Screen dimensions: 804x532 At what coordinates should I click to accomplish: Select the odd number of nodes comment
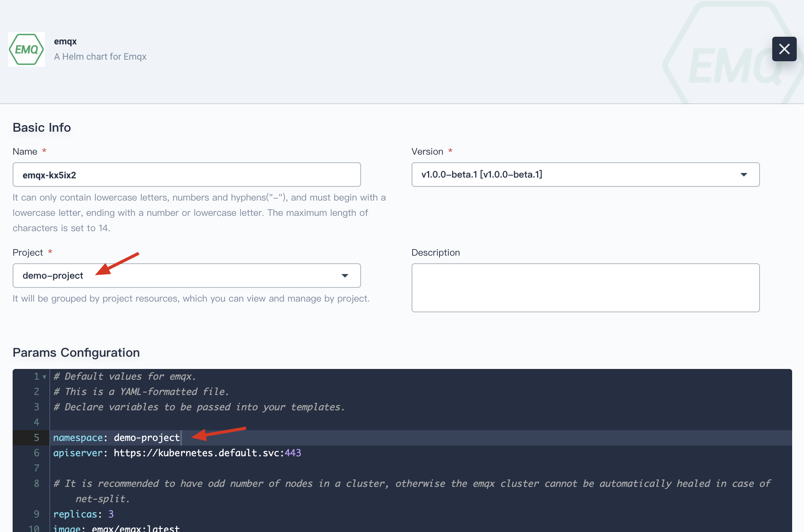(412, 491)
